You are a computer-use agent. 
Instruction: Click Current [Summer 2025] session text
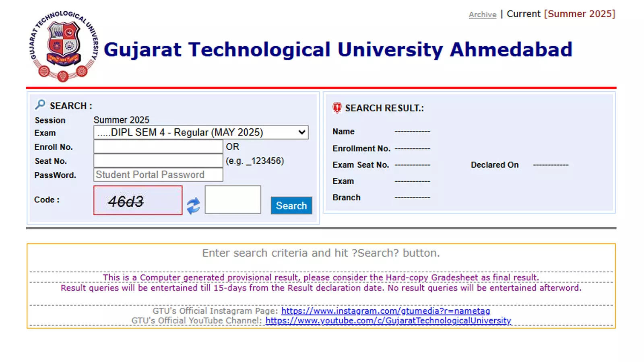click(x=561, y=14)
